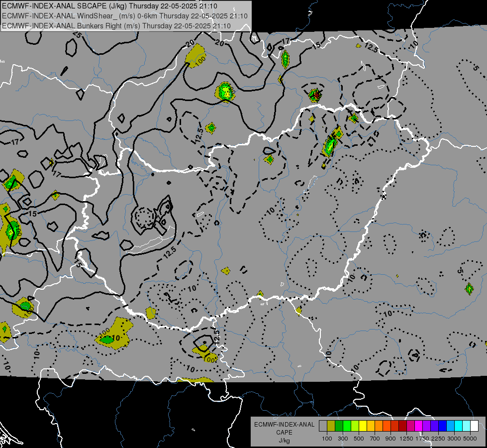
Task: Click legend value '3000'
Action: [x=454, y=439]
